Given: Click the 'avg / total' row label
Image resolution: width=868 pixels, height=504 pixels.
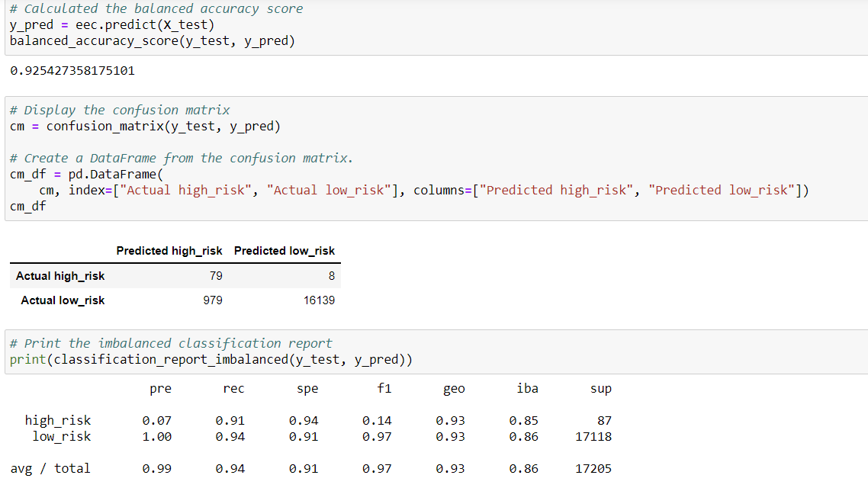Looking at the screenshot, I should [x=50, y=469].
